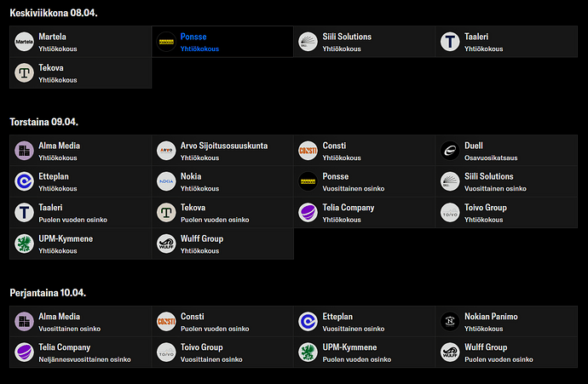The height and width of the screenshot is (384, 588).
Task: Open Consti Puolen vuoden osinko entry
Action: coord(222,322)
